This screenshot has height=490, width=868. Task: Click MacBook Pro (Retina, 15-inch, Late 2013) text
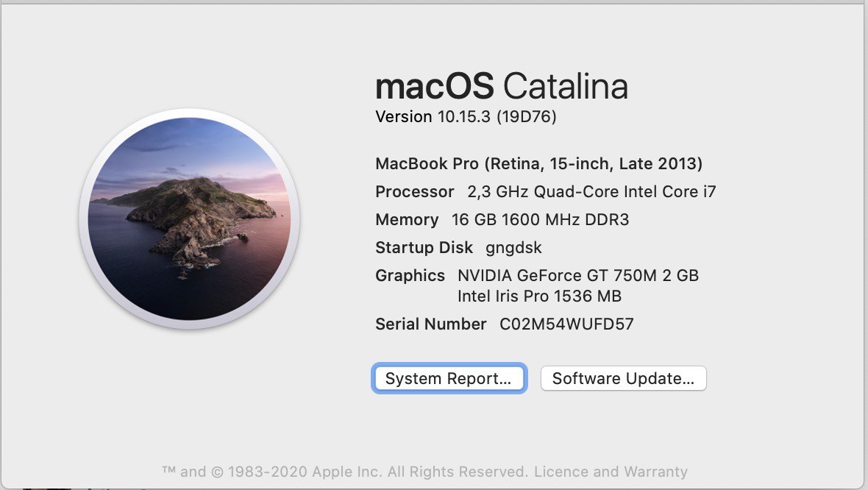[x=538, y=164]
